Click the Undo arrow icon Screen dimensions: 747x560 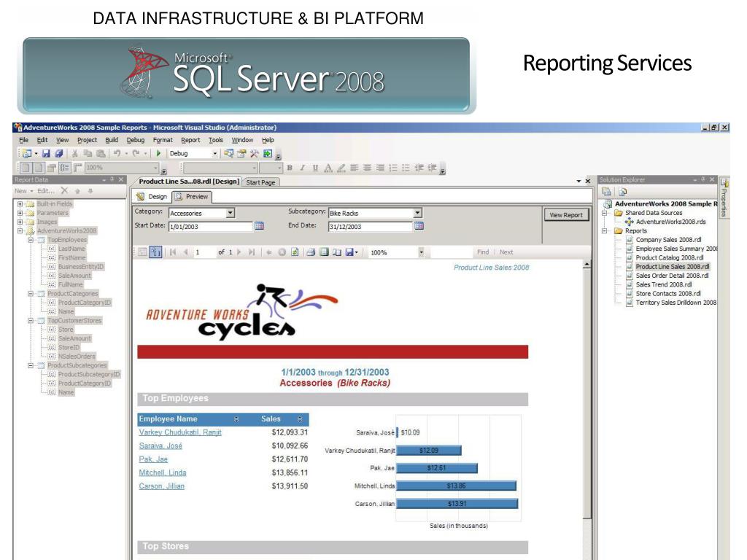(x=117, y=153)
